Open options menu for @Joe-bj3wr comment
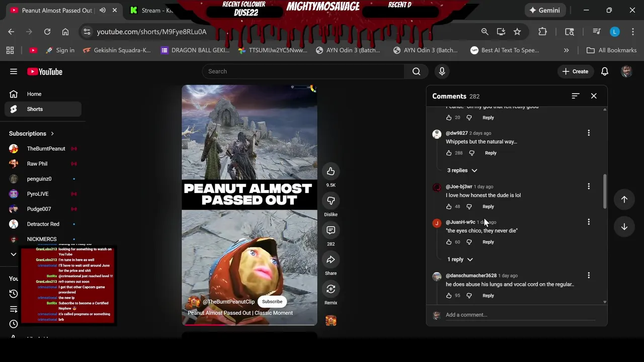This screenshot has width=644, height=362. pos(589,187)
